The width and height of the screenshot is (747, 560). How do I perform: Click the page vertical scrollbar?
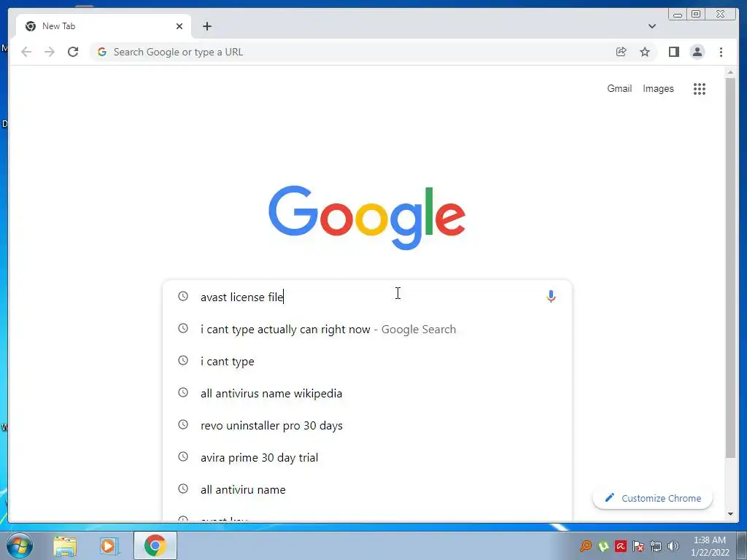(730, 267)
